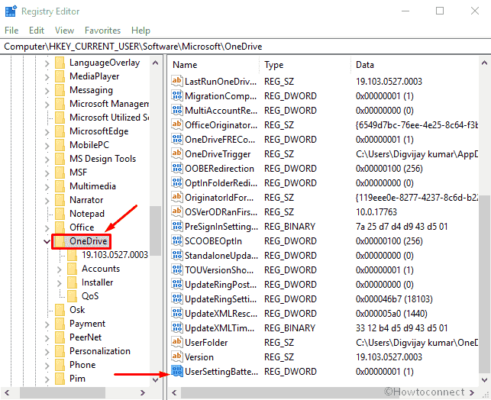Click the TOUVersionSho... DWORD icon
The image size is (491, 400).
click(177, 270)
